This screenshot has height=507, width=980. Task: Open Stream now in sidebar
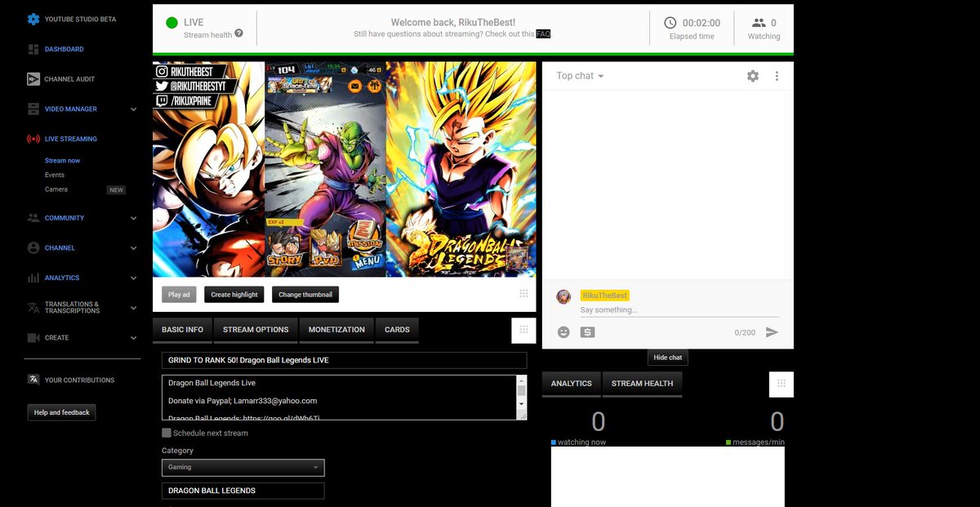pos(62,161)
